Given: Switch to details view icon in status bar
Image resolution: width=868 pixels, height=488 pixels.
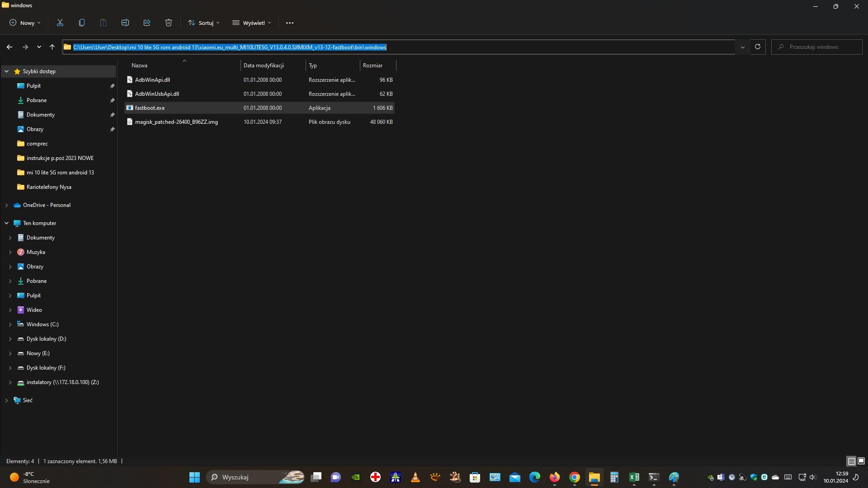Looking at the screenshot, I should tap(851, 461).
